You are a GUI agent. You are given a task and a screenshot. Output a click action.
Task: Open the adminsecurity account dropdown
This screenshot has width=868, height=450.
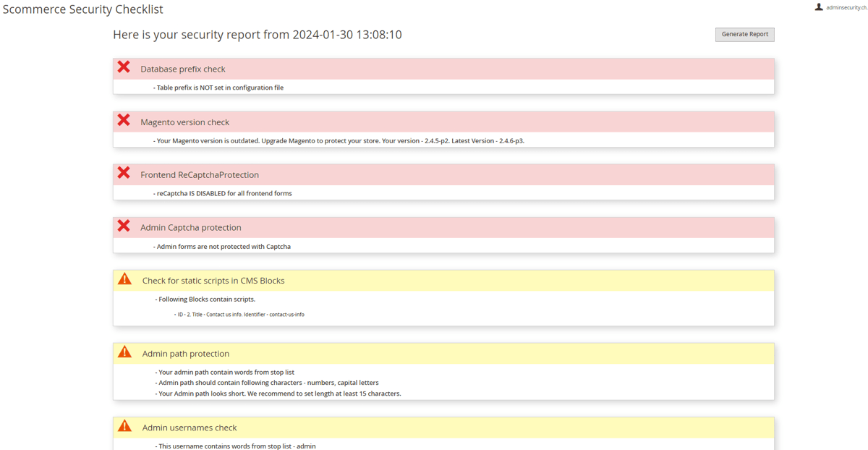point(846,7)
